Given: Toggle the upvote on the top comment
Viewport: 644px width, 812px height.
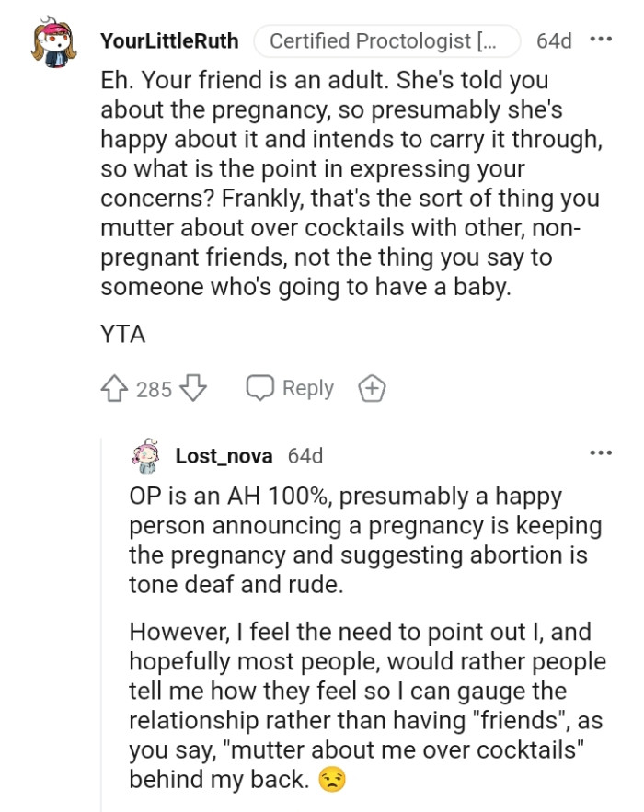Looking at the screenshot, I should 114,388.
